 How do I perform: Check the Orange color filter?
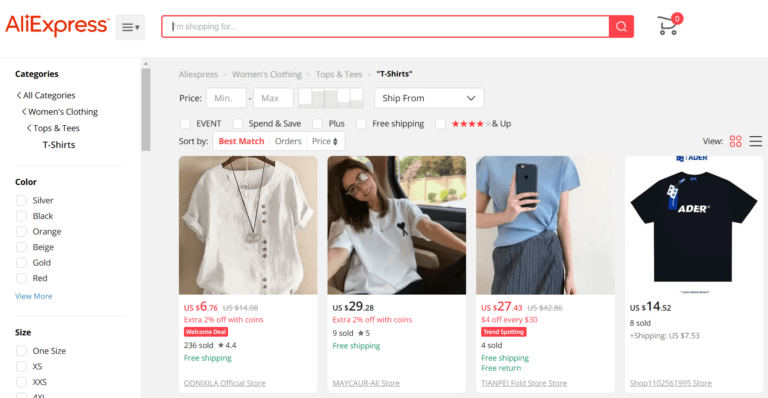pyautogui.click(x=21, y=231)
